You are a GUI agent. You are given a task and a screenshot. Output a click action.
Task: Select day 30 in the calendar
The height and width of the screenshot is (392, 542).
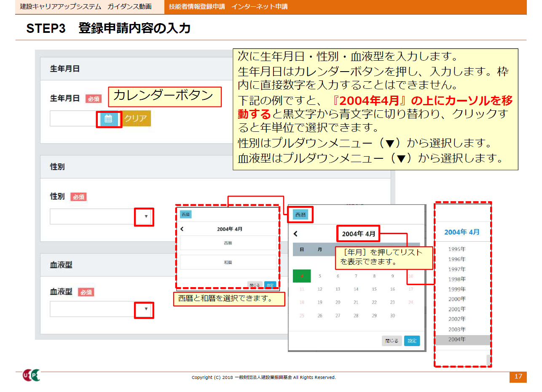(392, 316)
